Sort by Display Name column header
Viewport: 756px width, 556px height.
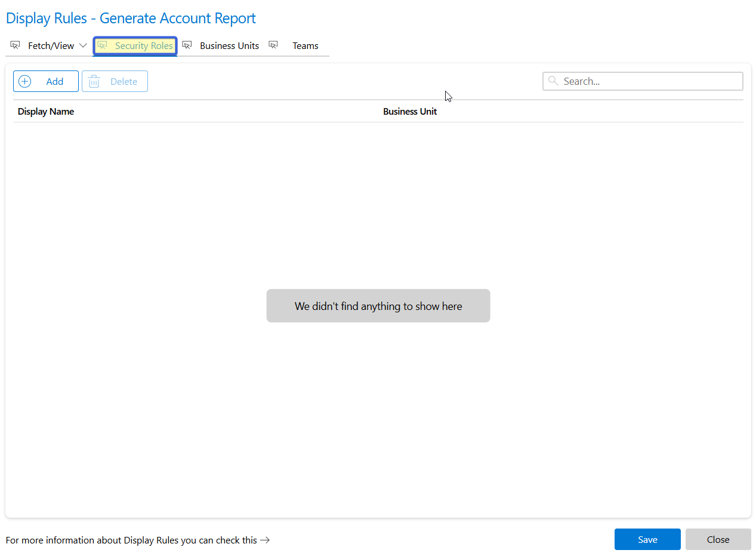click(x=46, y=112)
